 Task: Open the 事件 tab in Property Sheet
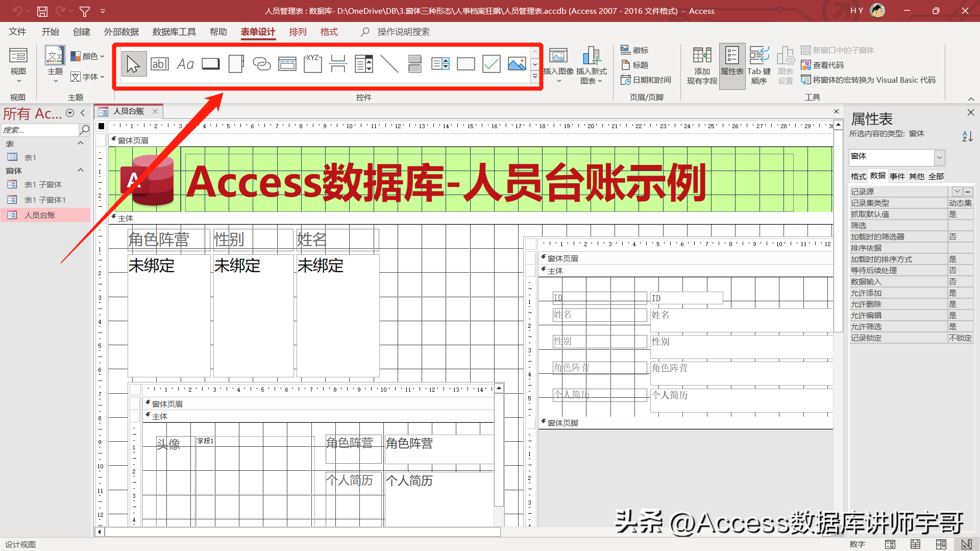click(897, 176)
